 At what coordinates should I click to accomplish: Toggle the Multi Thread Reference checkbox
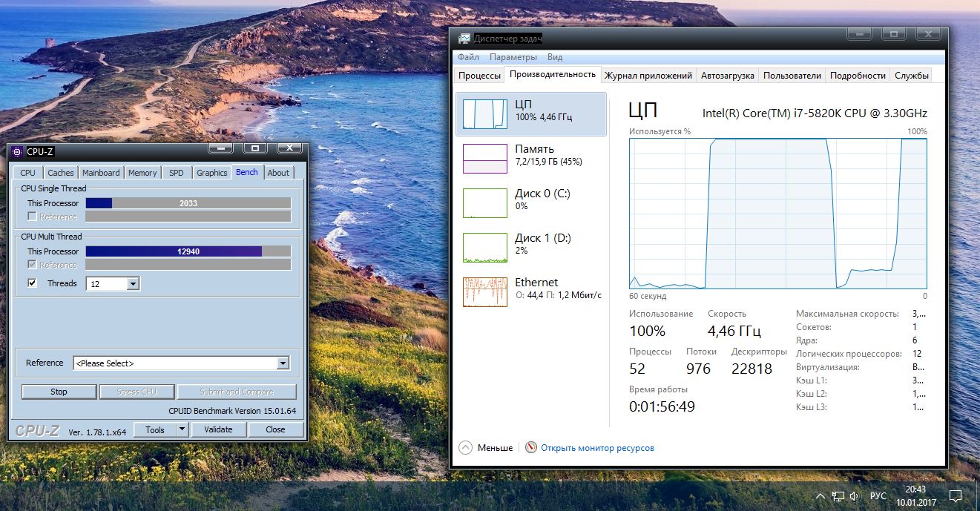(32, 265)
